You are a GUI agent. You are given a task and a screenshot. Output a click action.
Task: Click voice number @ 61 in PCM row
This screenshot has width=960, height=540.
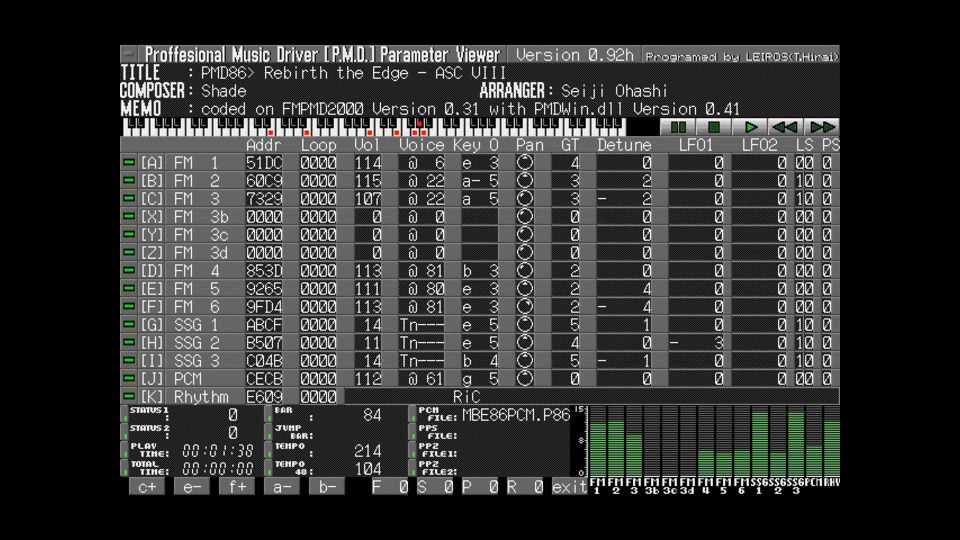426,379
